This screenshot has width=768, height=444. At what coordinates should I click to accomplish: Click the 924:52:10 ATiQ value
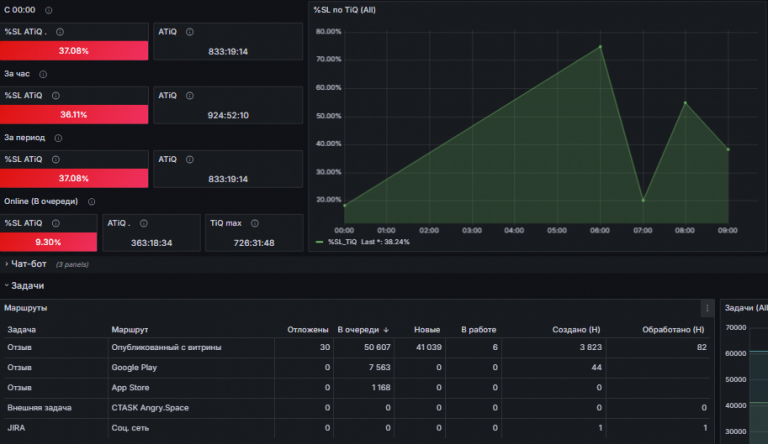point(228,115)
